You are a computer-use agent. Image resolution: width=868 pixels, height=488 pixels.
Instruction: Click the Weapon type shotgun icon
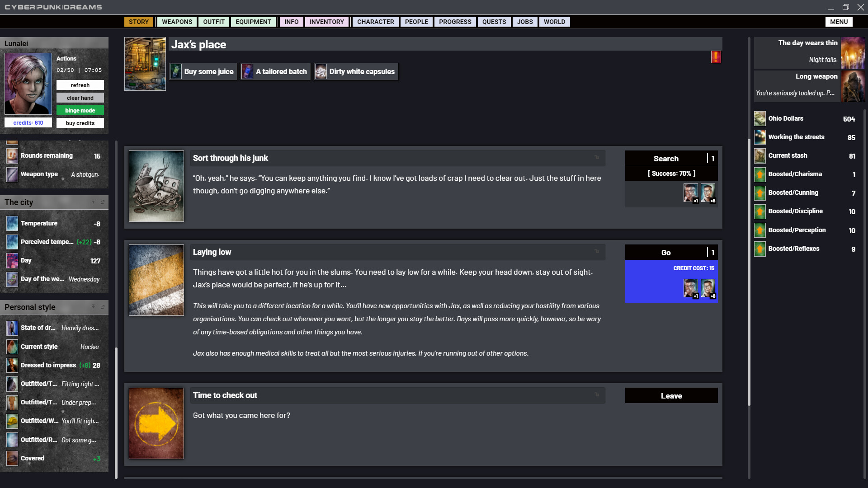click(12, 174)
